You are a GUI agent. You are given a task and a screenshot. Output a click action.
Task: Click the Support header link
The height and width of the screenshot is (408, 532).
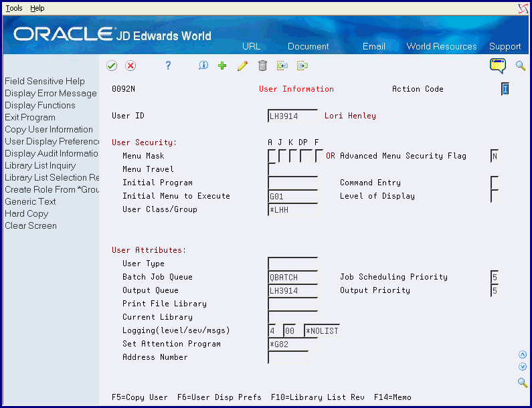click(x=505, y=46)
